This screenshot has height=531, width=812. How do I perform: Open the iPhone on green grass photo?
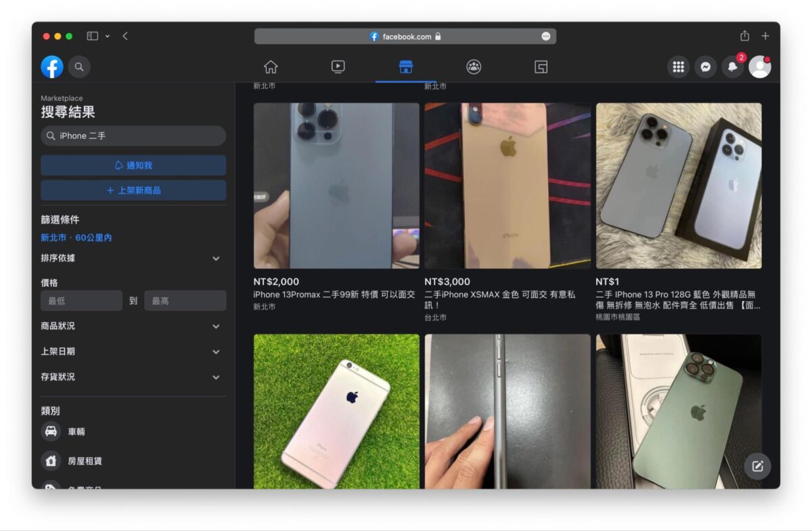[x=336, y=411]
